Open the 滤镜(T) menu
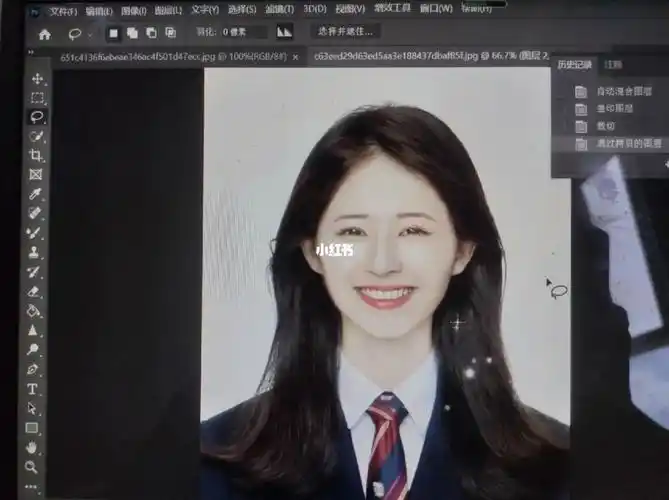Screen dimensions: 669x500 pyautogui.click(x=279, y=9)
